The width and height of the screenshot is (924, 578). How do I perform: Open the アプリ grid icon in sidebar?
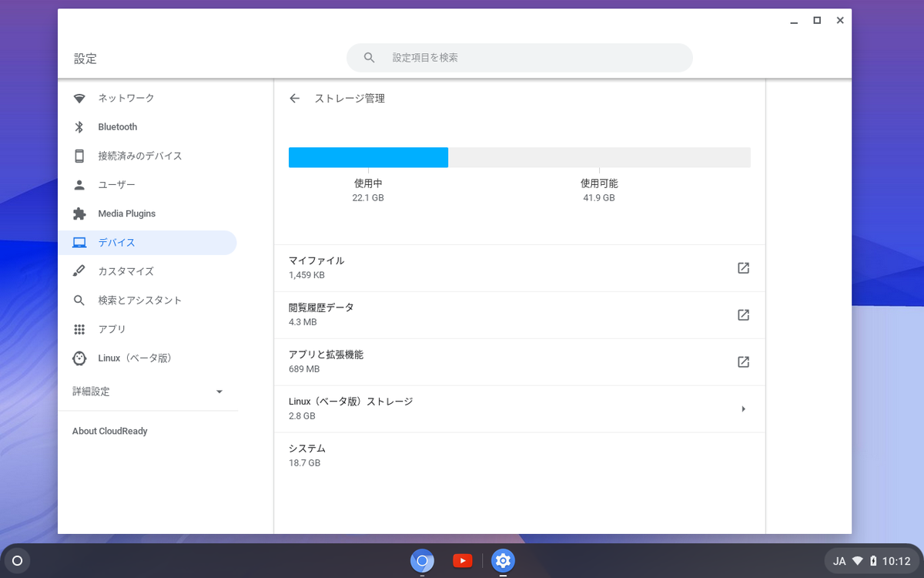click(79, 329)
